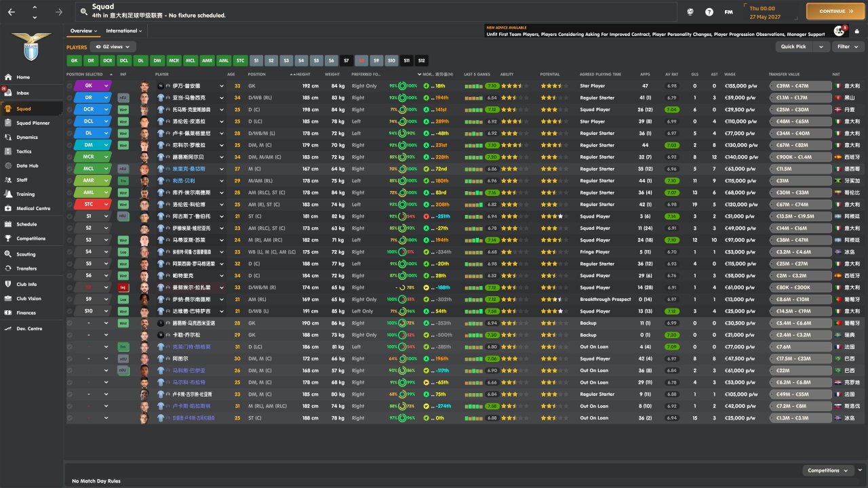
Task: Open GK position selector dropdown
Action: coord(106,86)
